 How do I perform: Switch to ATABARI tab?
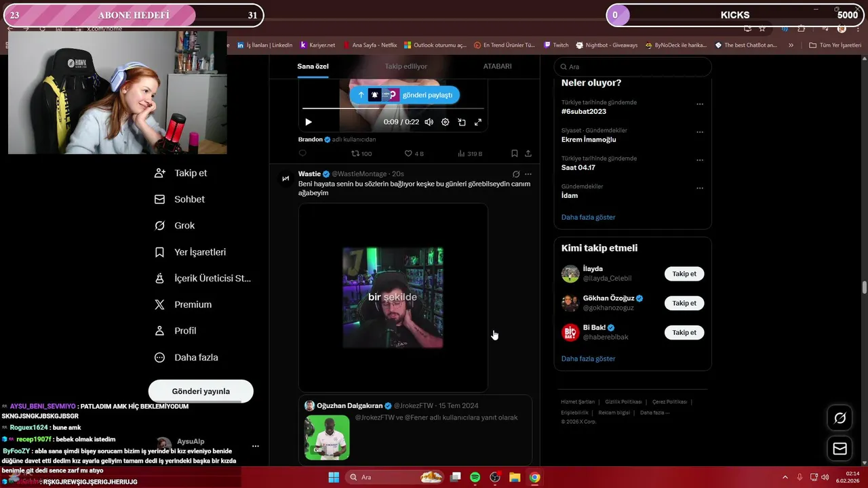[x=497, y=66]
